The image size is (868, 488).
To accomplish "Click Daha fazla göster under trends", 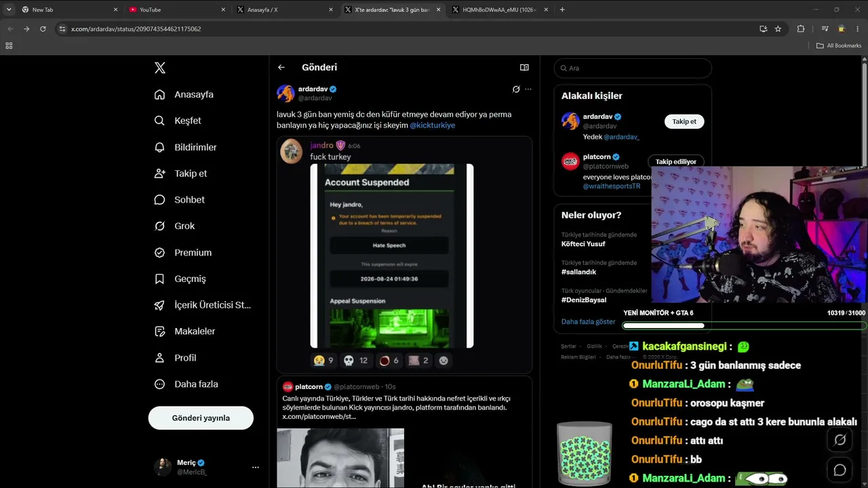I will coord(589,321).
